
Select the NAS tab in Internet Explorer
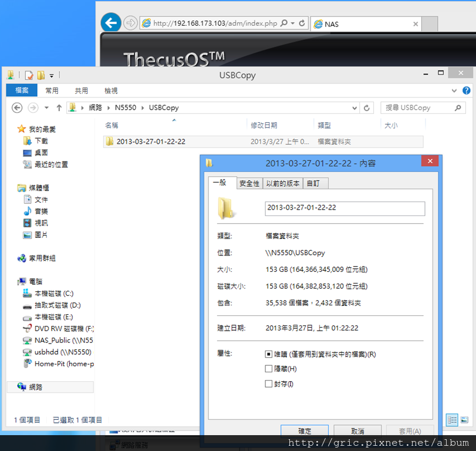[366, 24]
